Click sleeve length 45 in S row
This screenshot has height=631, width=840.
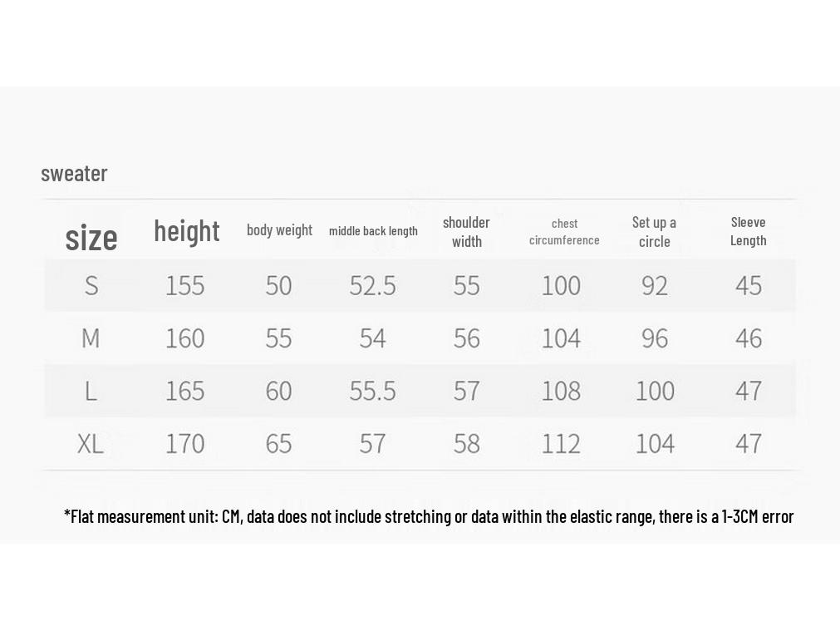click(x=749, y=285)
